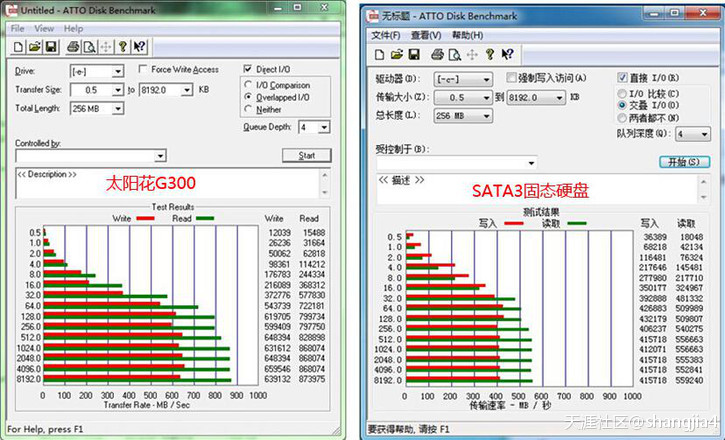
Task: Open 驱动器 dropdown showing [-c-]
Action: point(463,79)
